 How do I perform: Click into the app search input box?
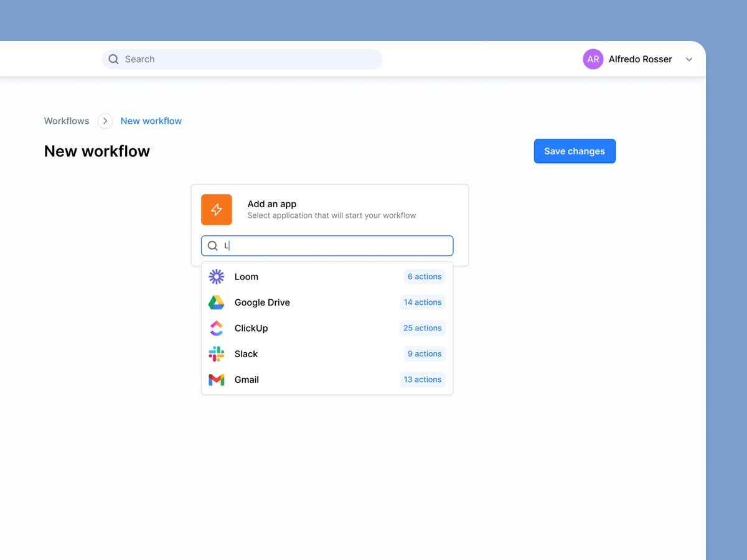[336, 246]
